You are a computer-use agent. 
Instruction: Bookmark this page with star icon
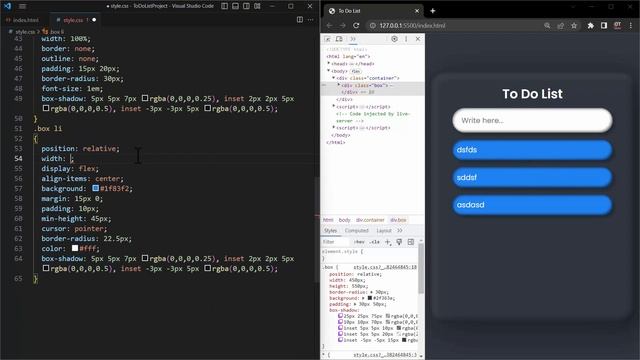(x=574, y=25)
